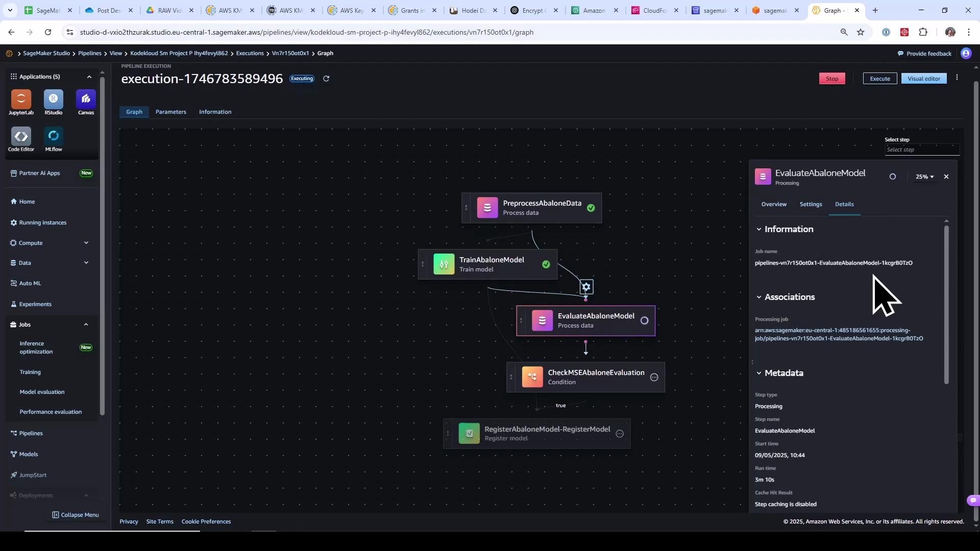Open the user profile icon
This screenshot has height=551, width=980.
[x=966, y=53]
